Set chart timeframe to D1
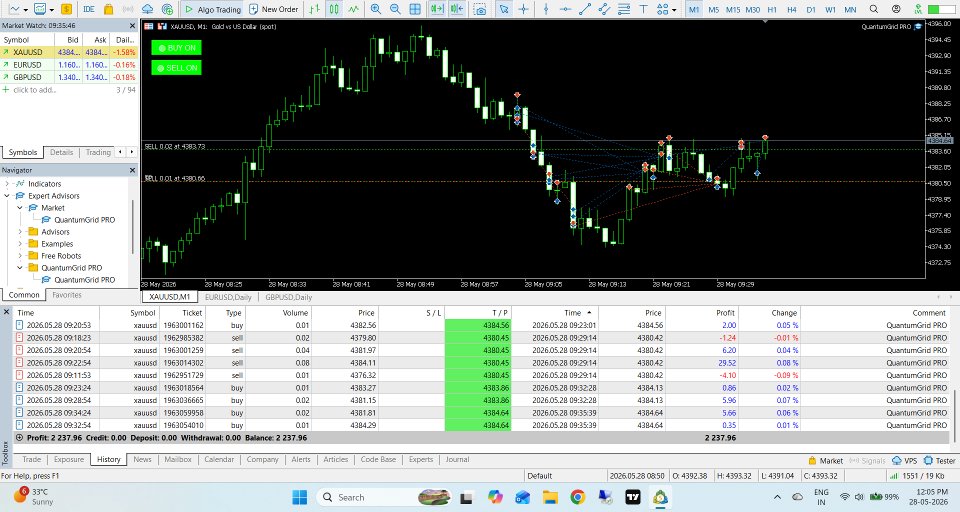 click(x=811, y=9)
